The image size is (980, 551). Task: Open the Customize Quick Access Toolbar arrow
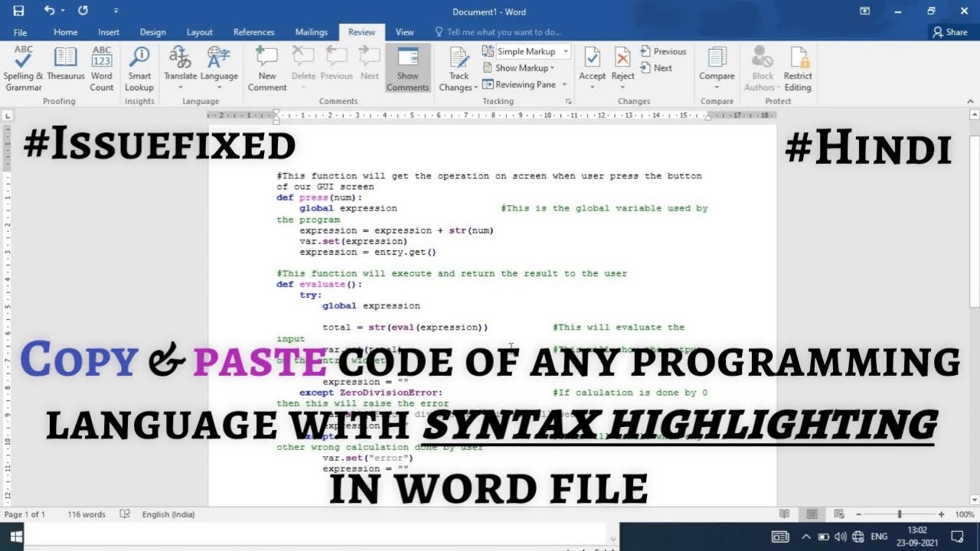tap(116, 11)
